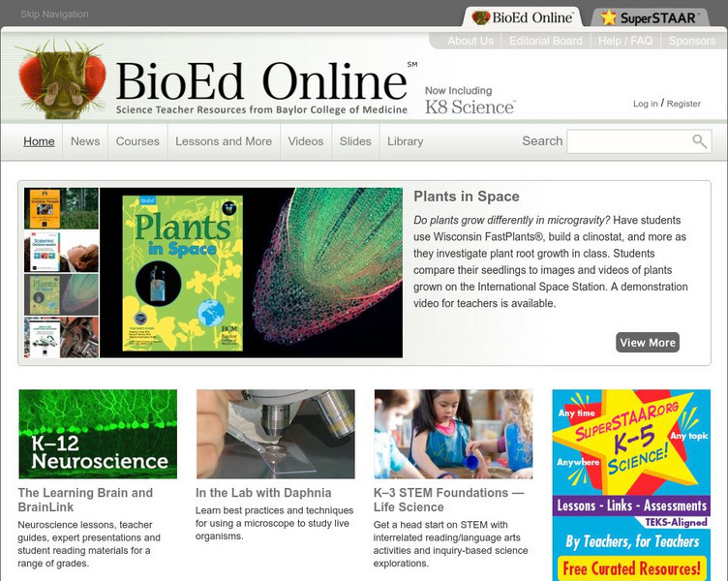Image resolution: width=728 pixels, height=581 pixels.
Task: Click the fruit fly head logo
Action: click(x=62, y=79)
